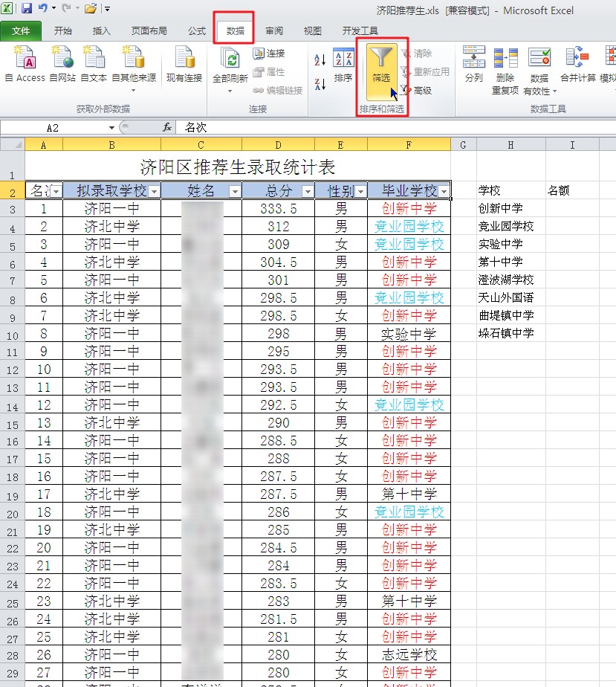The height and width of the screenshot is (687, 616).
Task: Sort ascending with the A-Z icon
Action: tap(320, 59)
